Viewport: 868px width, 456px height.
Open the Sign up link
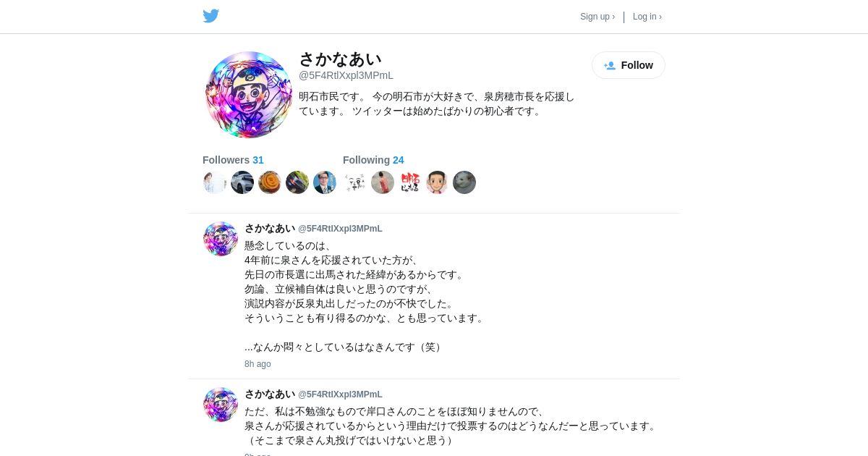pos(597,17)
